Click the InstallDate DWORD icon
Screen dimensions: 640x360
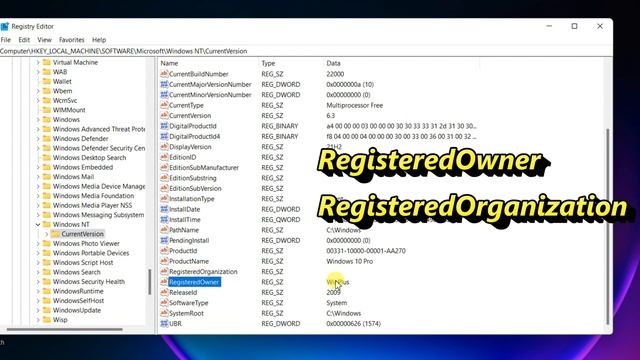click(164, 209)
